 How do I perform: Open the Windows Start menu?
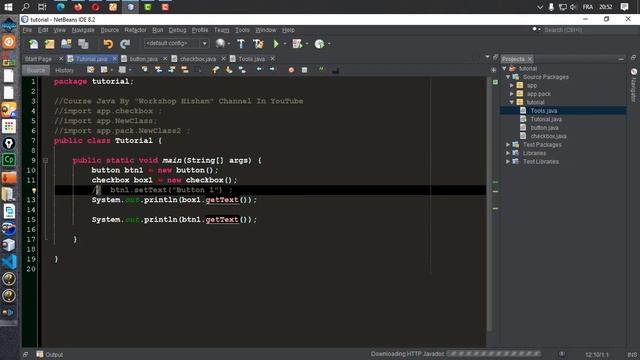(x=8, y=7)
